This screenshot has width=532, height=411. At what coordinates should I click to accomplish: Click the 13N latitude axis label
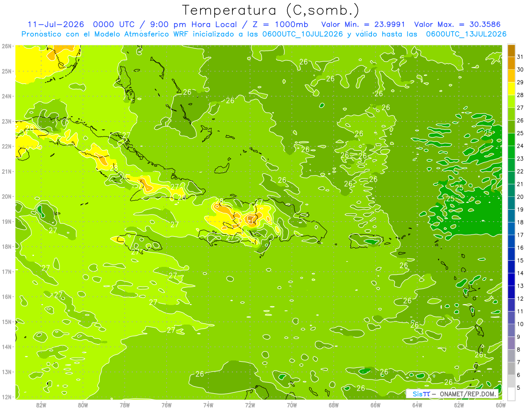pyautogui.click(x=6, y=372)
